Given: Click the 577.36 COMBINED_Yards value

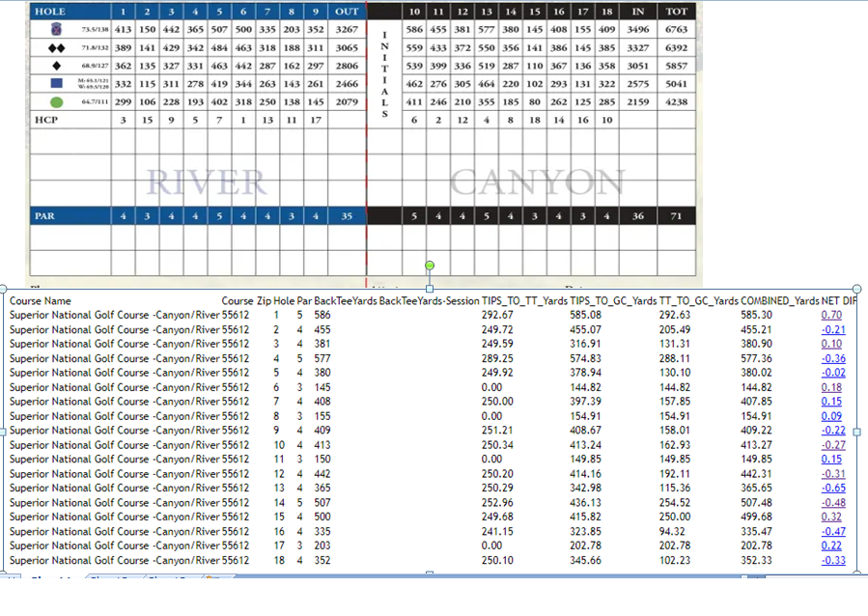Looking at the screenshot, I should tap(756, 358).
